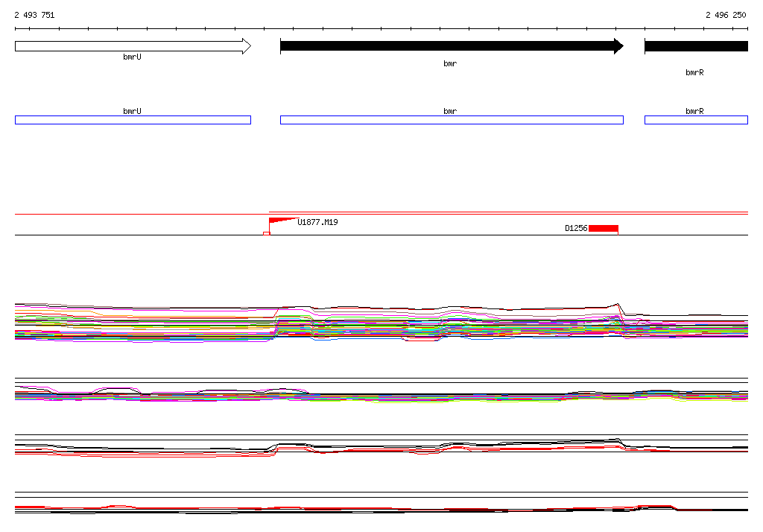Select the blue bmrR outlined rectangle
The width and height of the screenshot is (763, 532).
697,120
